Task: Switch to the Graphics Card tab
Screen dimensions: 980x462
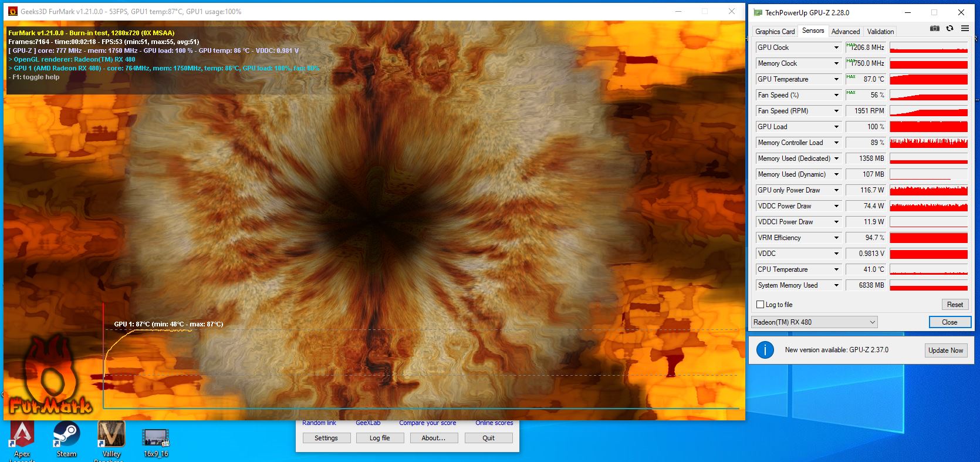Action: 775,32
